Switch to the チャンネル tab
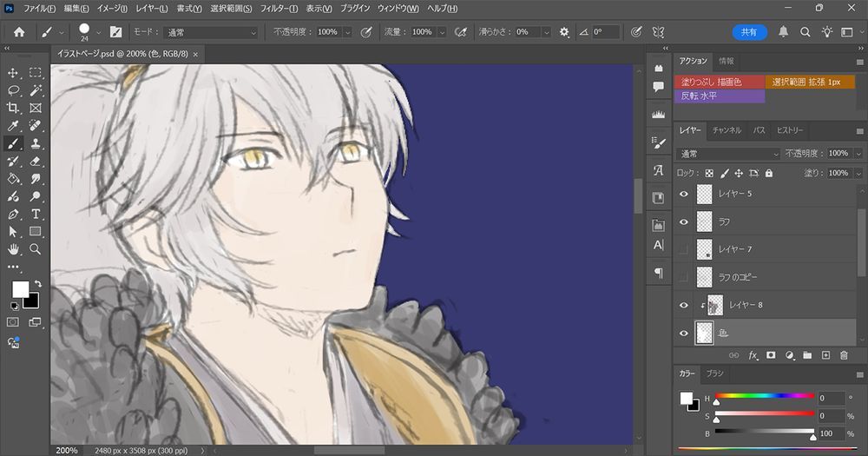Image resolution: width=868 pixels, height=456 pixels. [727, 130]
